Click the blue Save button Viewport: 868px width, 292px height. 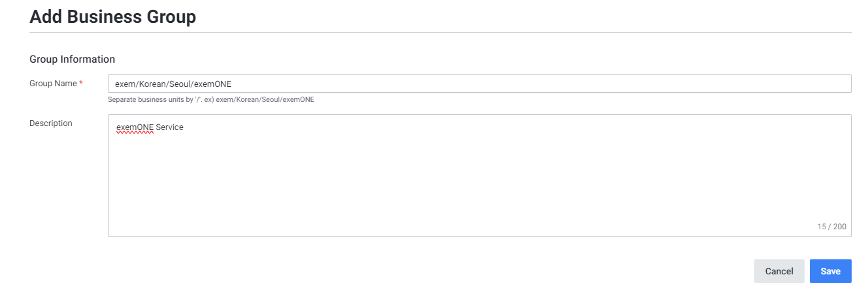tap(830, 271)
